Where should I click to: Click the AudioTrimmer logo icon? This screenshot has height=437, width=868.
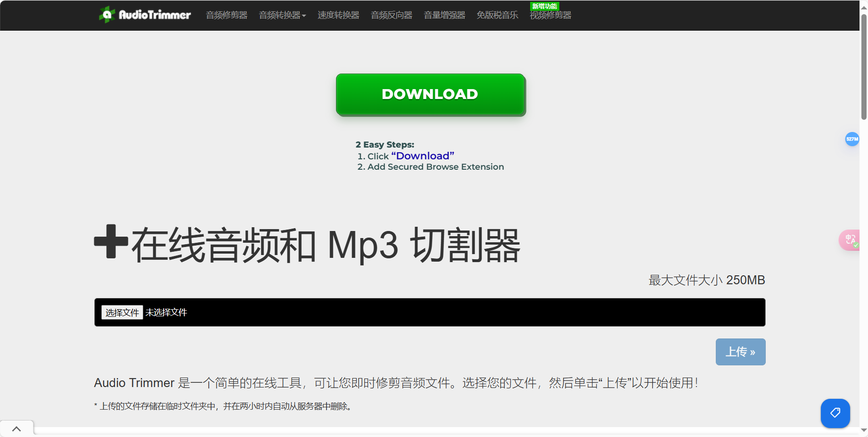coord(107,15)
